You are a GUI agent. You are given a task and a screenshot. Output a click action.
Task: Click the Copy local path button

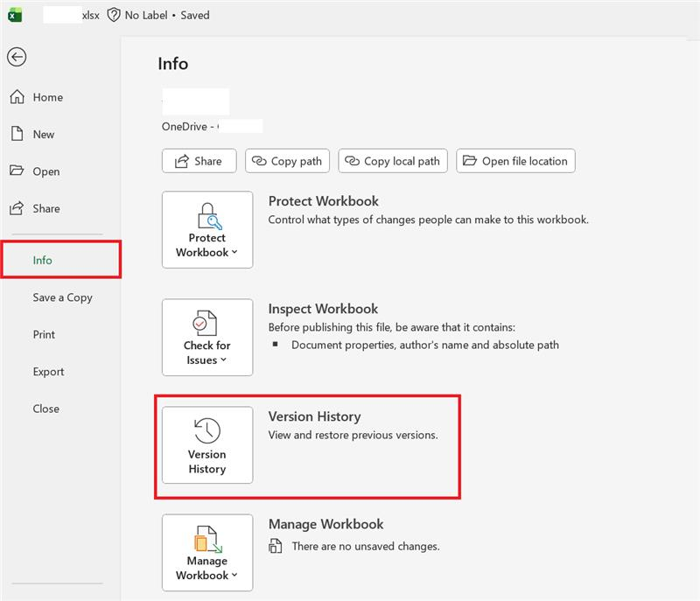tap(393, 161)
